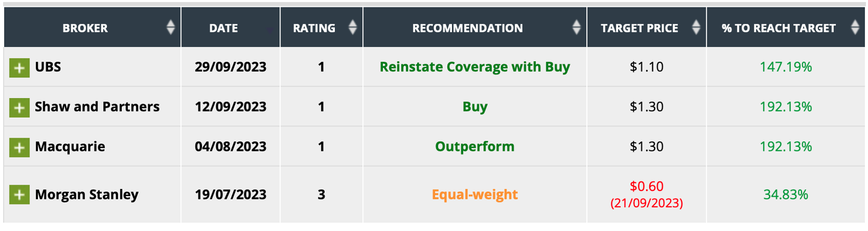This screenshot has height=231, width=868.
Task: Sort by Rating using sort arrows
Action: [x=353, y=27]
